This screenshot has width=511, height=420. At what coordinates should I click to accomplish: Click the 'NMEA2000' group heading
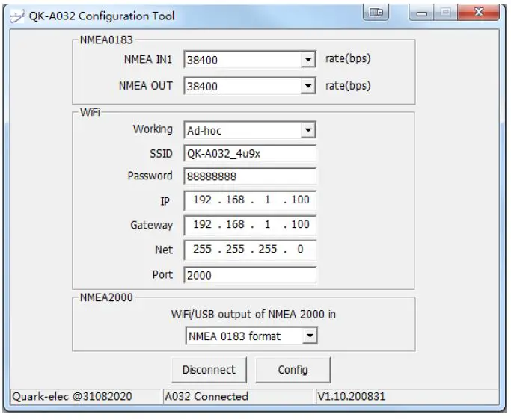pyautogui.click(x=106, y=297)
